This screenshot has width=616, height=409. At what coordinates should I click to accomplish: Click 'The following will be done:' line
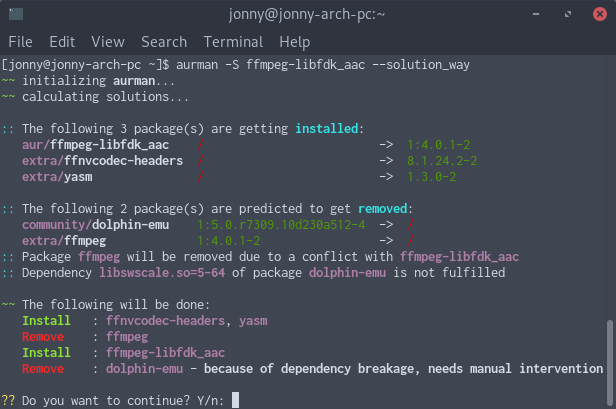pos(116,305)
